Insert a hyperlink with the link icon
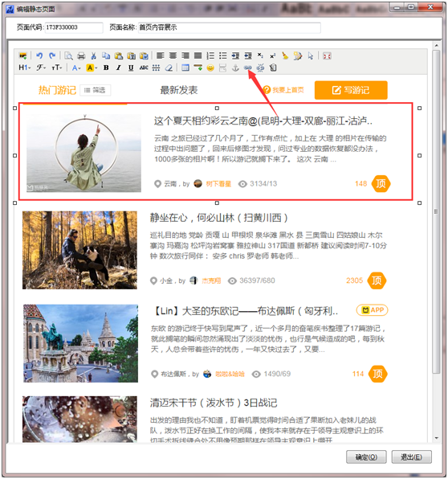The height and width of the screenshot is (479, 448). click(247, 68)
